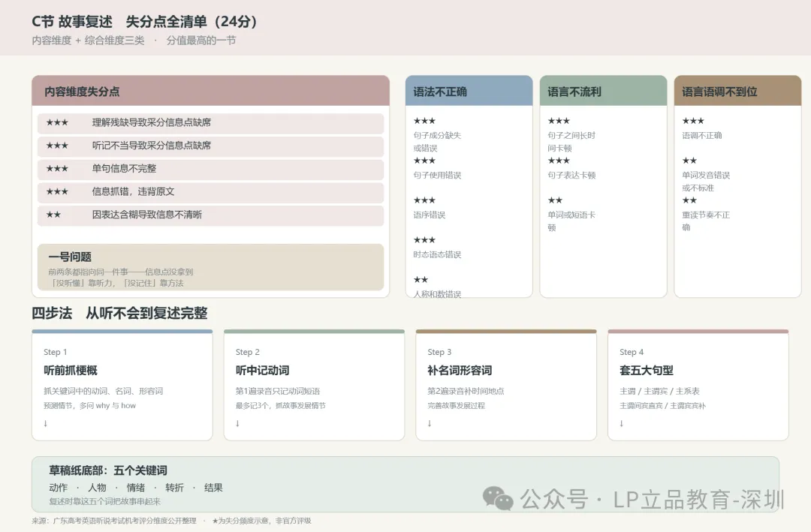Click the two stars beside 因表达含糊导致信息不清晰
The image size is (811, 532).
[x=53, y=215]
